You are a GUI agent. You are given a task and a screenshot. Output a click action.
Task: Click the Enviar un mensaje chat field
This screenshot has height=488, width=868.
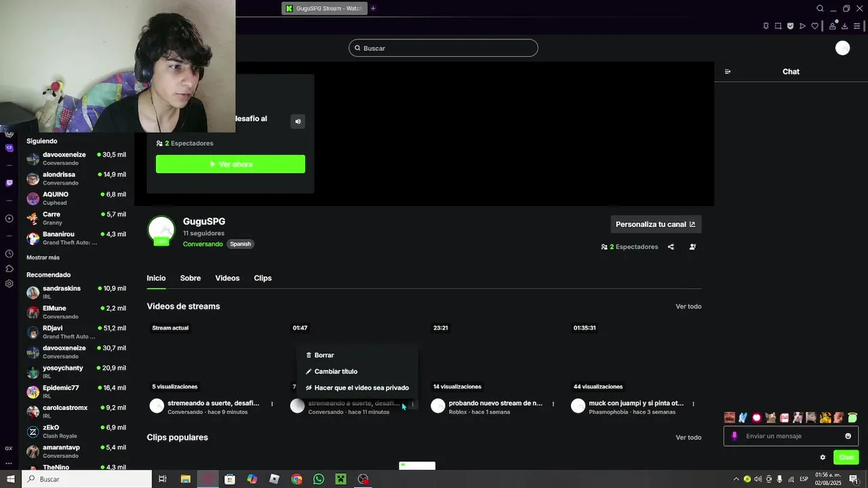(791, 436)
